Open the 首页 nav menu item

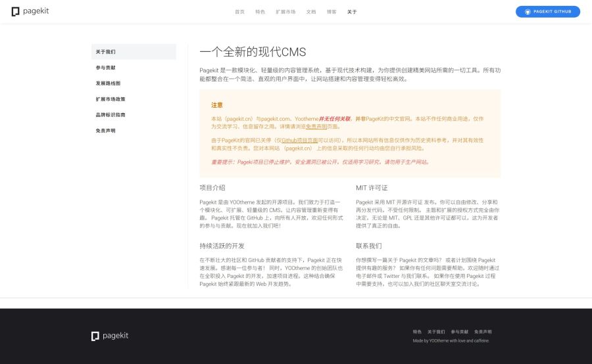pyautogui.click(x=239, y=12)
